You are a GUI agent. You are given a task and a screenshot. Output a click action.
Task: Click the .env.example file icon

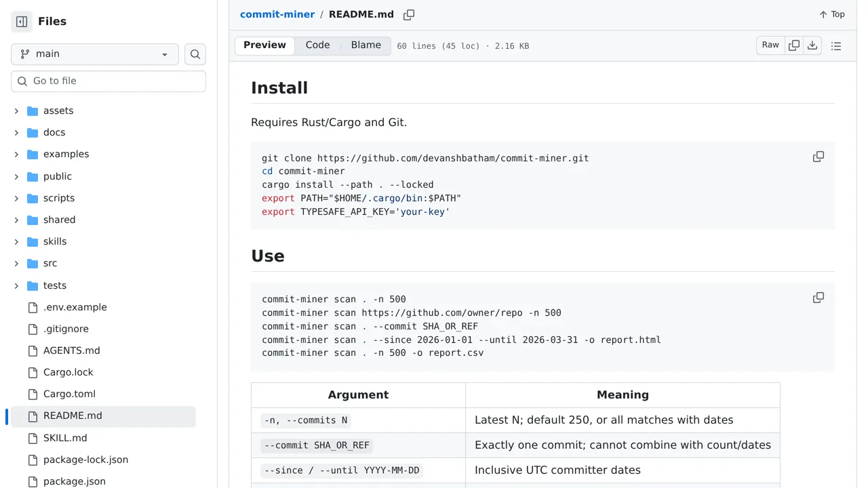pos(33,307)
